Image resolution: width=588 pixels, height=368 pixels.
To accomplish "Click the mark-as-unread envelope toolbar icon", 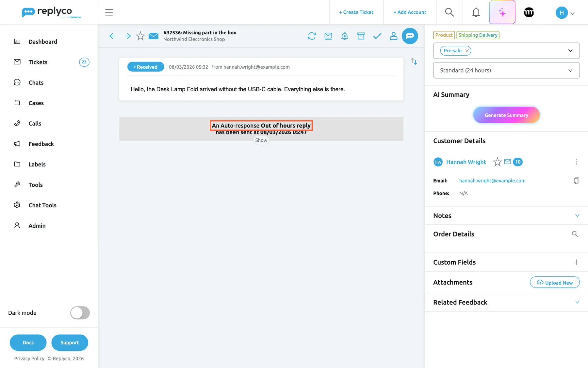I will coord(328,36).
